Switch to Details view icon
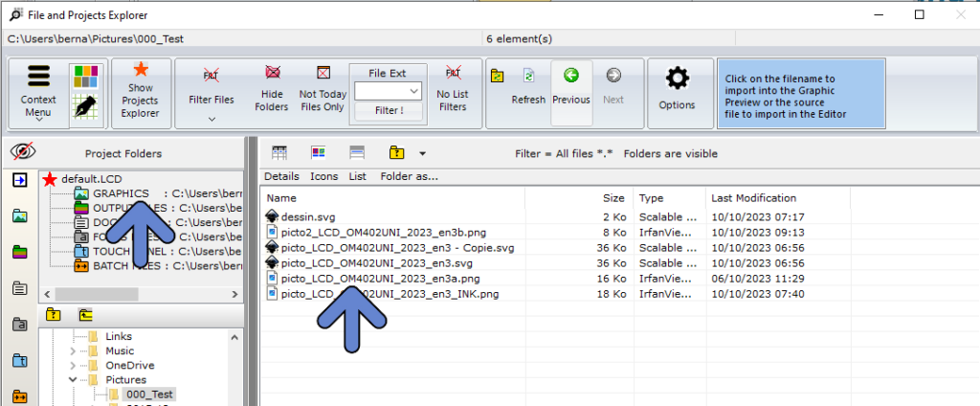Image resolution: width=980 pixels, height=406 pixels. 280,153
